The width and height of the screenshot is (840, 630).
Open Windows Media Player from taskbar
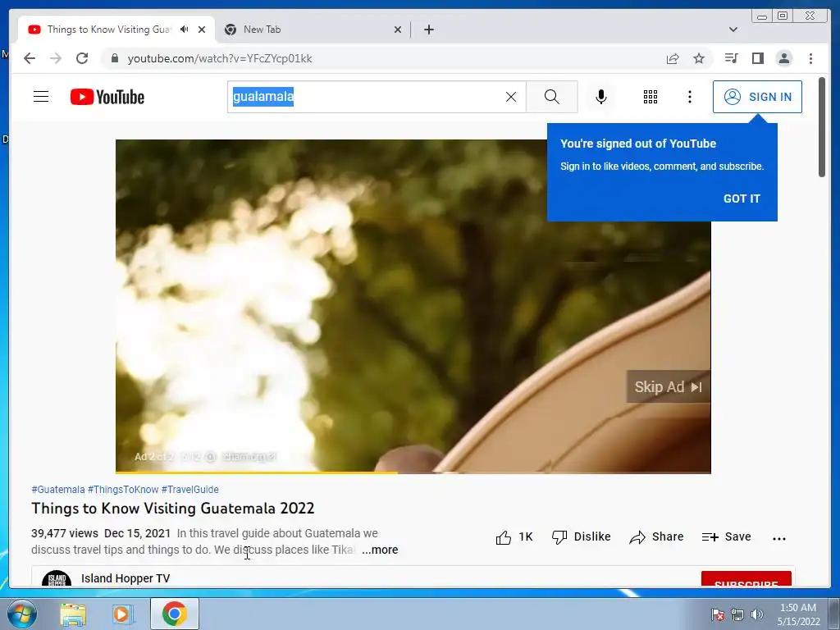pos(121,614)
